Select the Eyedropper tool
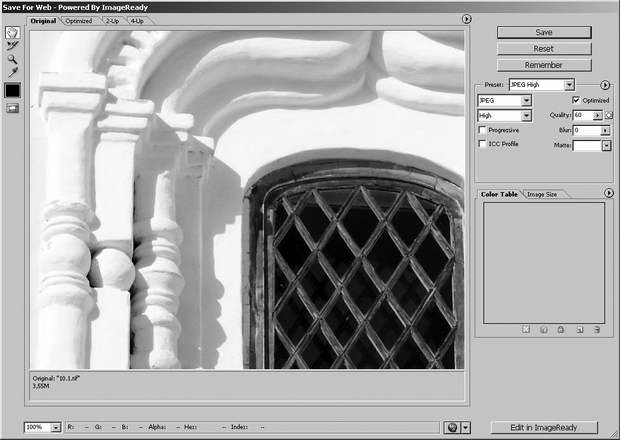 coord(13,73)
